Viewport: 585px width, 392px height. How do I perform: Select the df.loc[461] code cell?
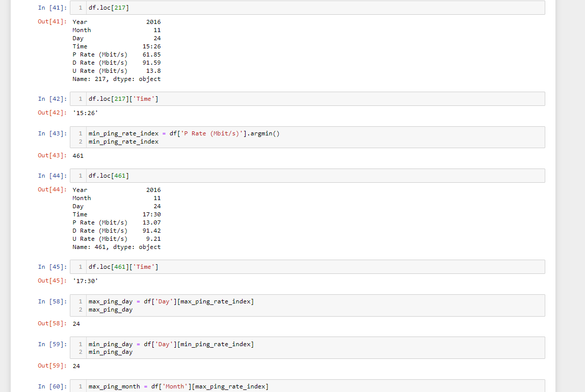(307, 176)
